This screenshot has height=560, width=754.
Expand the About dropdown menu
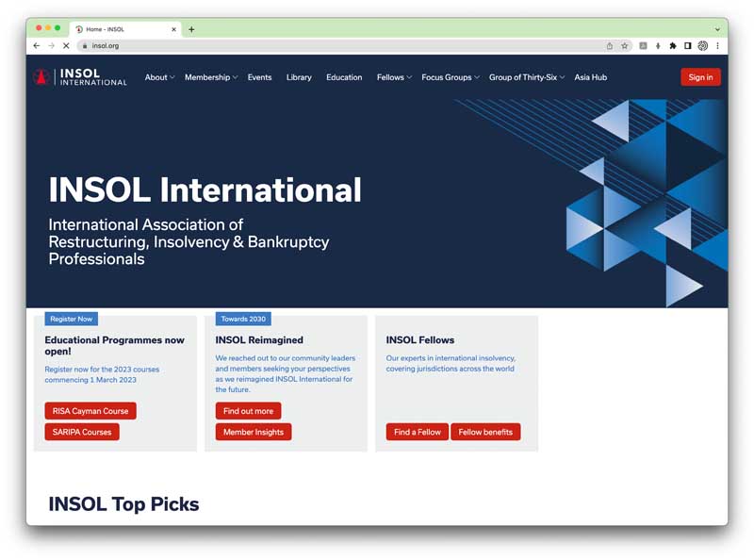[x=159, y=77]
